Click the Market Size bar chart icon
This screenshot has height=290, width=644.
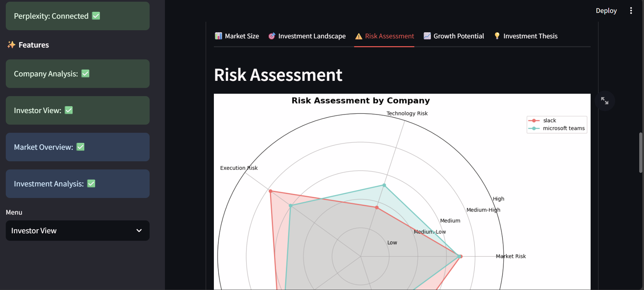point(218,36)
